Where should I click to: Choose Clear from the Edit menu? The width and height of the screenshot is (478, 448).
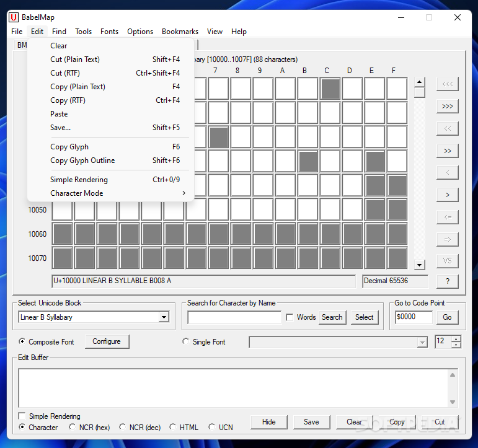coord(111,46)
